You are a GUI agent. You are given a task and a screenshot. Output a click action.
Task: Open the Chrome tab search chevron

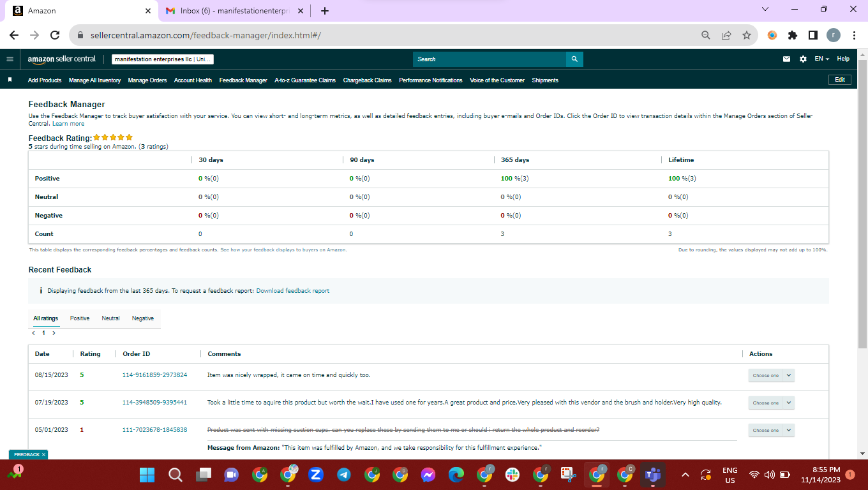click(765, 10)
